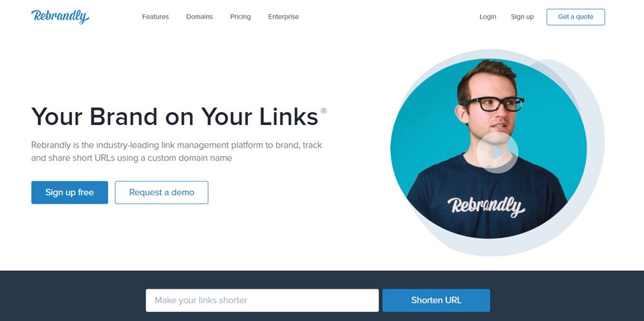644x321 pixels.
Task: Click the Sign up link in header
Action: pyautogui.click(x=522, y=17)
